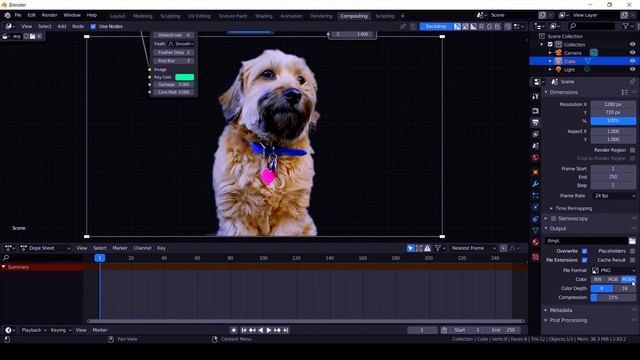This screenshot has height=360, width=640.
Task: Click the Key Color green swatch
Action: [x=184, y=77]
